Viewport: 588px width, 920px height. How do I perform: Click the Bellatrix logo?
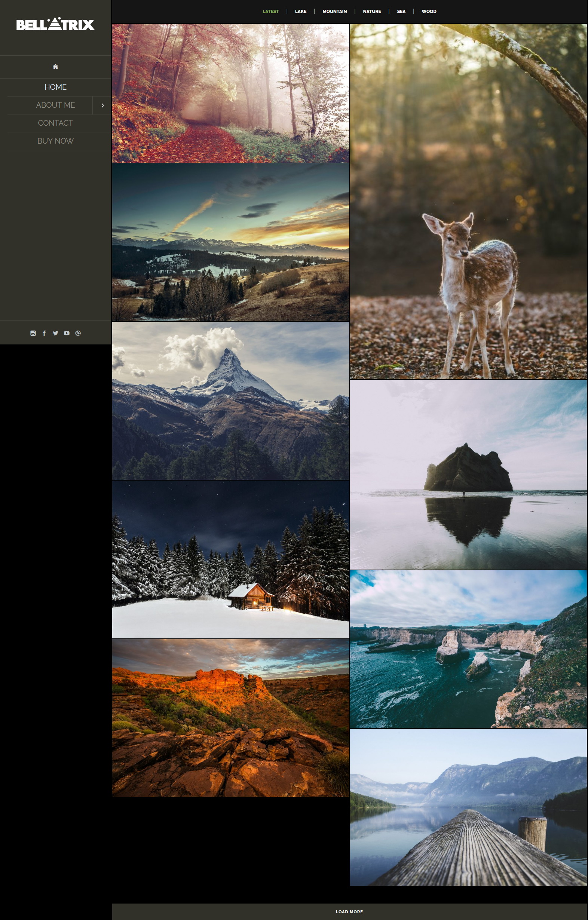click(55, 24)
